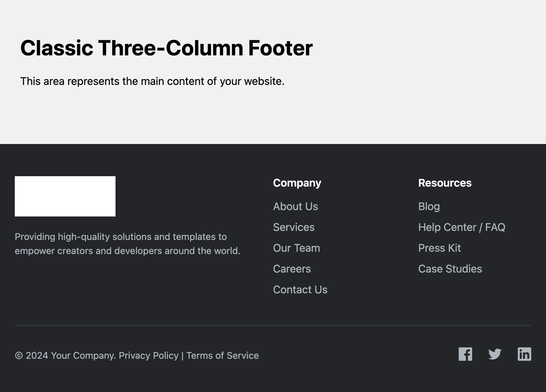Open Help Center / FAQ link
Screen dimensions: 546x392
click(x=462, y=227)
